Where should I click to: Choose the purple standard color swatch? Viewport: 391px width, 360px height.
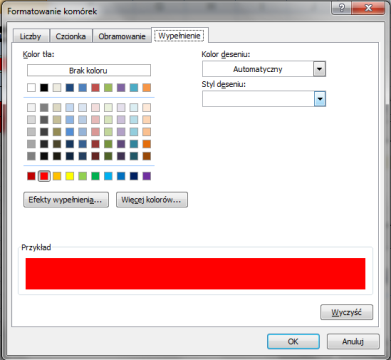click(147, 176)
